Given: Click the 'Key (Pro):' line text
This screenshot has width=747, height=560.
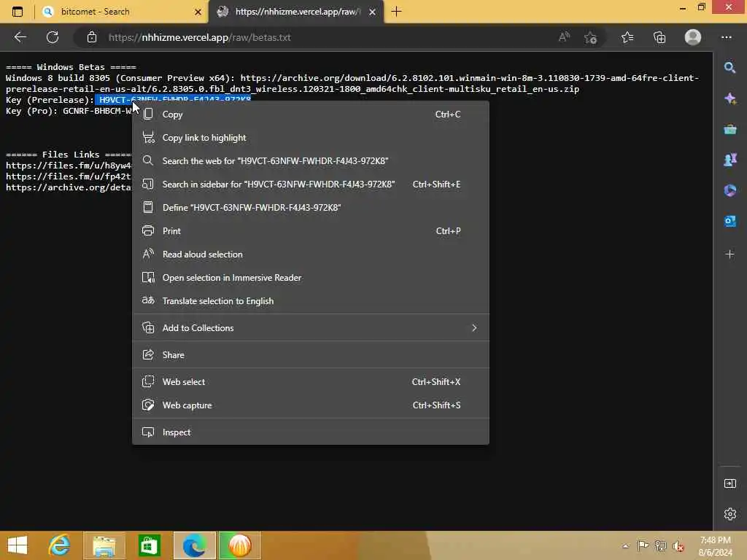Looking at the screenshot, I should pos(69,111).
